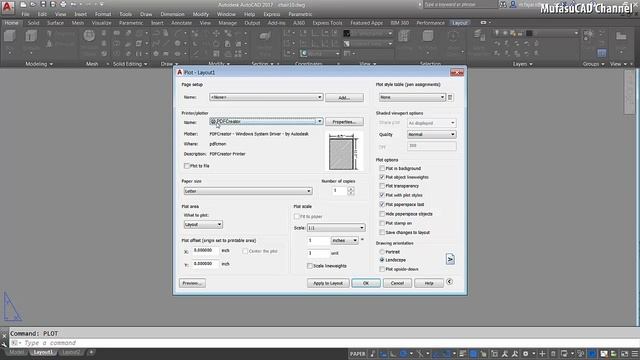The height and width of the screenshot is (360, 640).
Task: Open the Page setup Name dropdown
Action: tap(266, 97)
